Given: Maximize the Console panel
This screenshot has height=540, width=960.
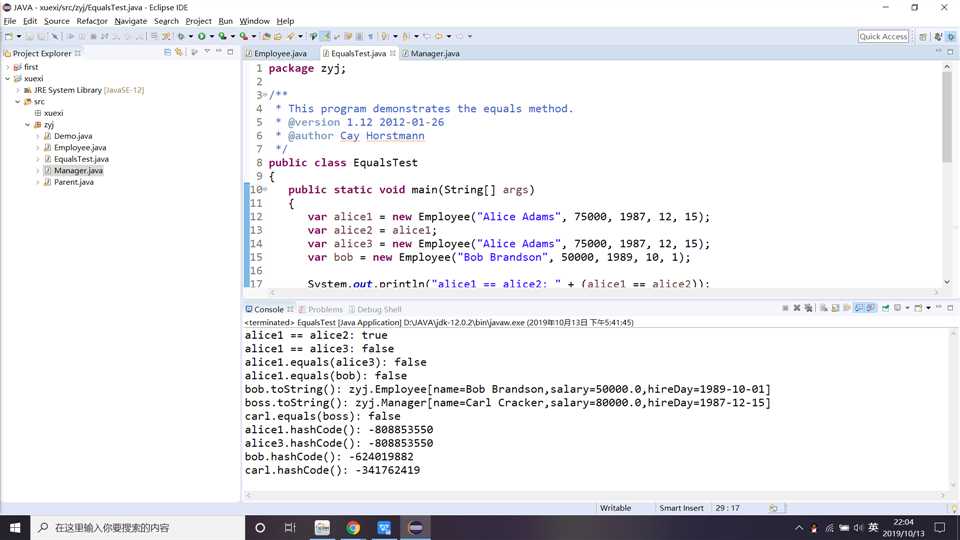Looking at the screenshot, I should tap(950, 308).
